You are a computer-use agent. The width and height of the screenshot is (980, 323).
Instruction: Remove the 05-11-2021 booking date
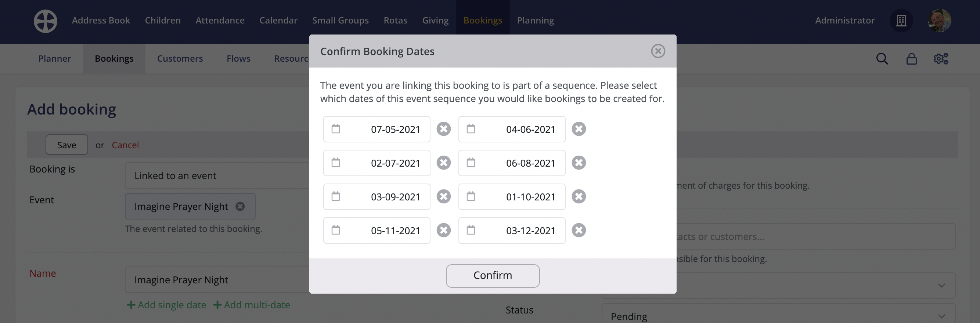pyautogui.click(x=443, y=230)
